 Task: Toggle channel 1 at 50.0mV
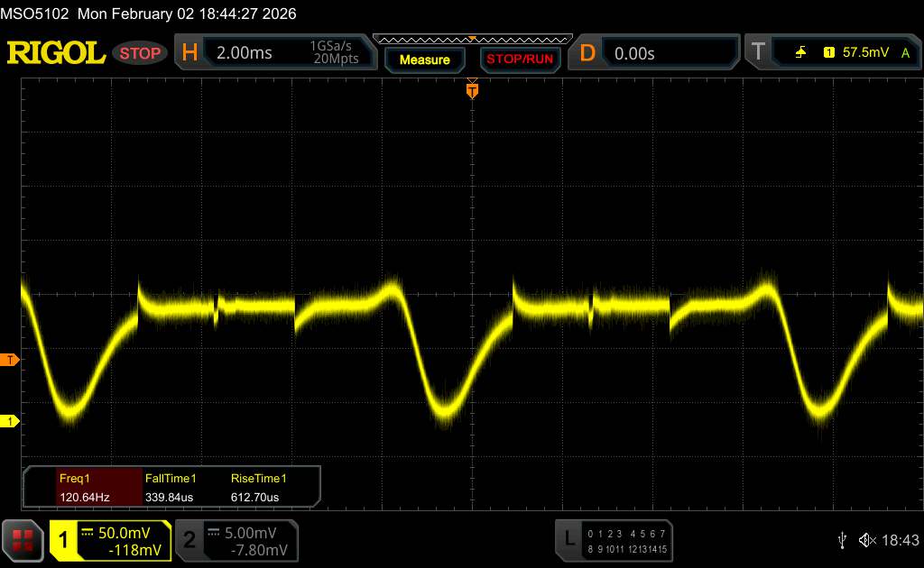pyautogui.click(x=110, y=539)
